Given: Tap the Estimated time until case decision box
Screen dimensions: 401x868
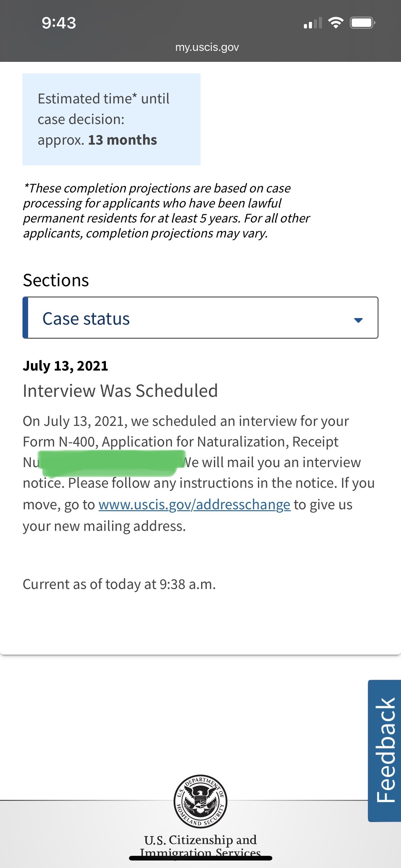Looking at the screenshot, I should click(x=111, y=119).
